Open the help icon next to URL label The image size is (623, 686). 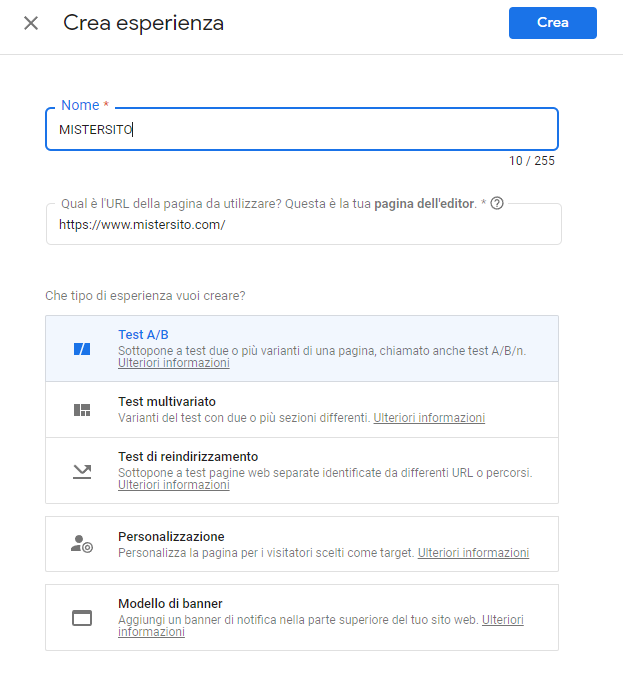[497, 203]
